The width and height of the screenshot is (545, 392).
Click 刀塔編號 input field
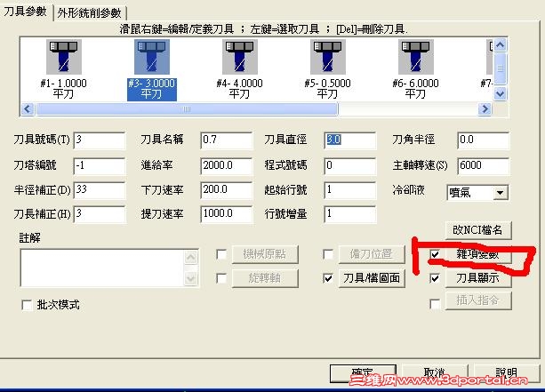(100, 165)
